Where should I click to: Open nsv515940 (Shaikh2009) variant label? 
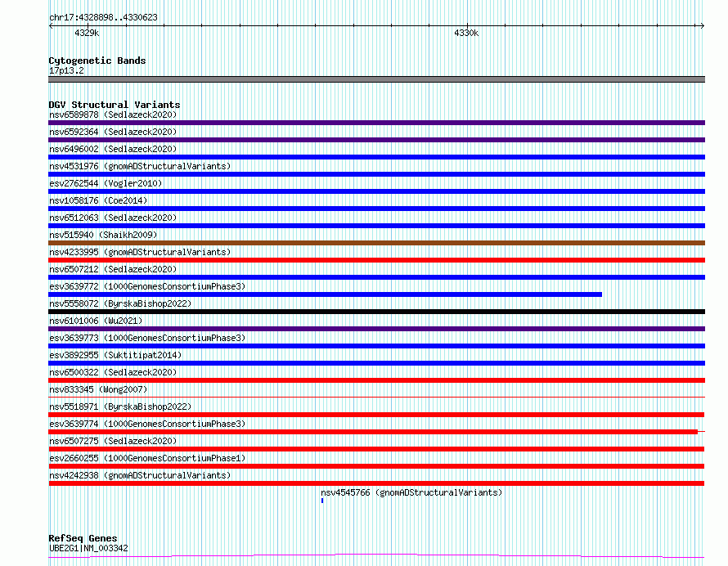point(103,235)
